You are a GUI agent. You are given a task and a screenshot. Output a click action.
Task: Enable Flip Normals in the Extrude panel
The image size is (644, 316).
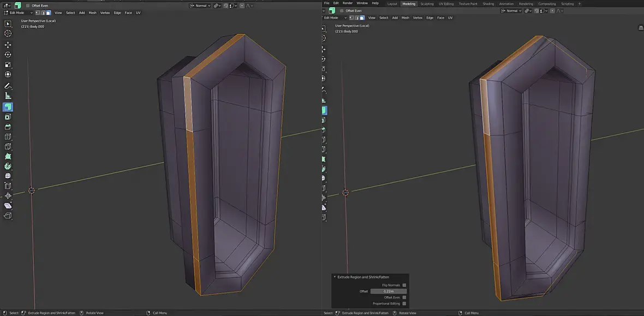tap(404, 285)
